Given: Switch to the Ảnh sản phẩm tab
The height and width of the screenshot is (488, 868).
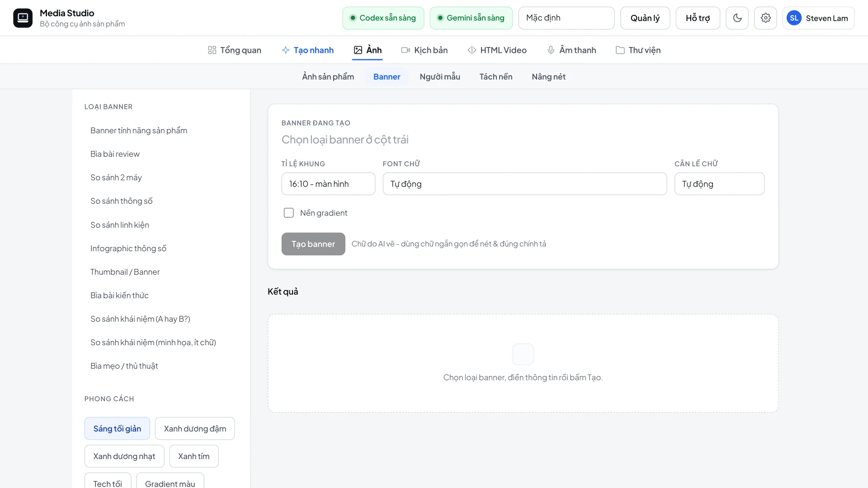Looking at the screenshot, I should tap(328, 77).
